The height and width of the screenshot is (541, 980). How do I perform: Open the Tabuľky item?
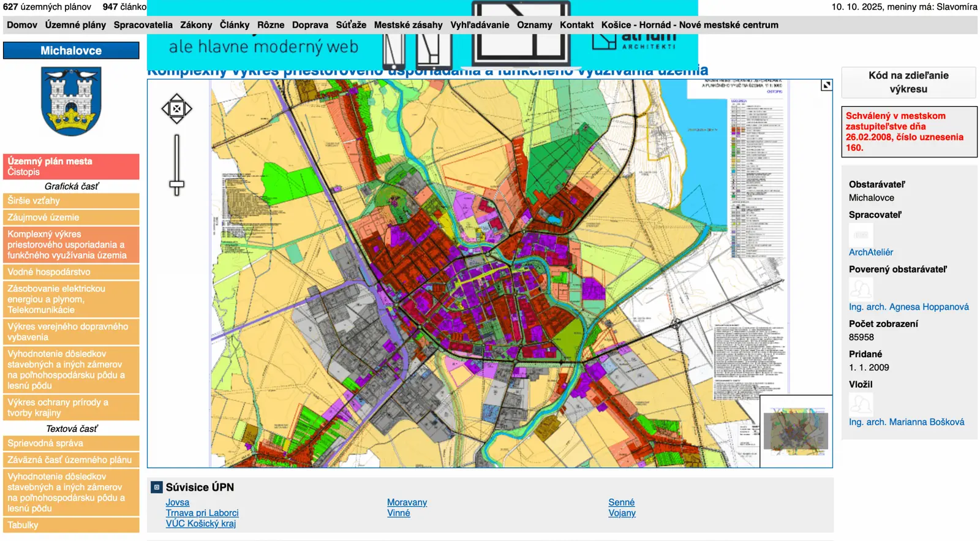(x=71, y=525)
